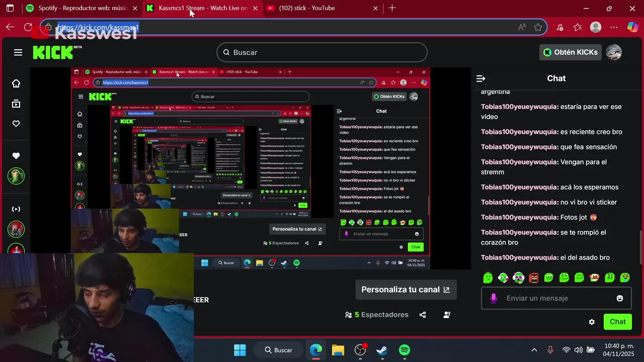644x362 pixels.
Task: Switch to the Kassmcs1 Stream tab
Action: [201, 8]
